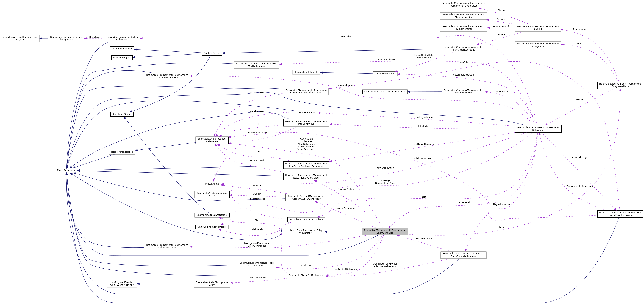Open the ContentObject node
Screen dimensions: 644x304
click(x=212, y=53)
